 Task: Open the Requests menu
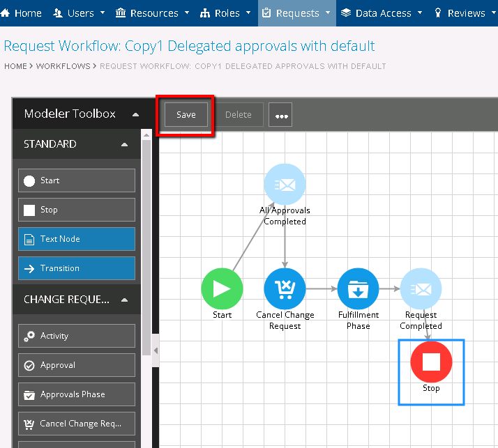[297, 13]
